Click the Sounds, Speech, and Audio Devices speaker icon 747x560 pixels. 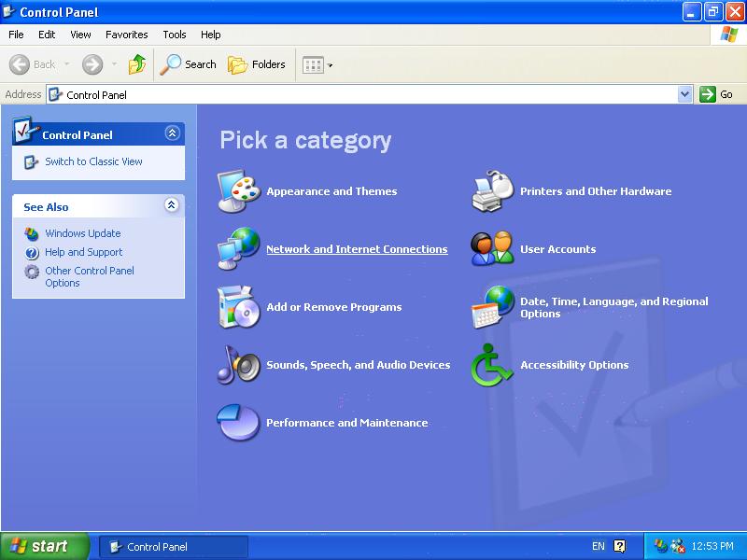pyautogui.click(x=239, y=365)
